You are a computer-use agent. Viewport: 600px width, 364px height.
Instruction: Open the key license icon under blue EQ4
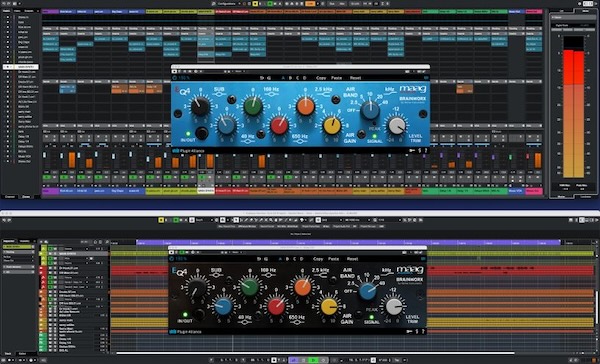pos(412,151)
